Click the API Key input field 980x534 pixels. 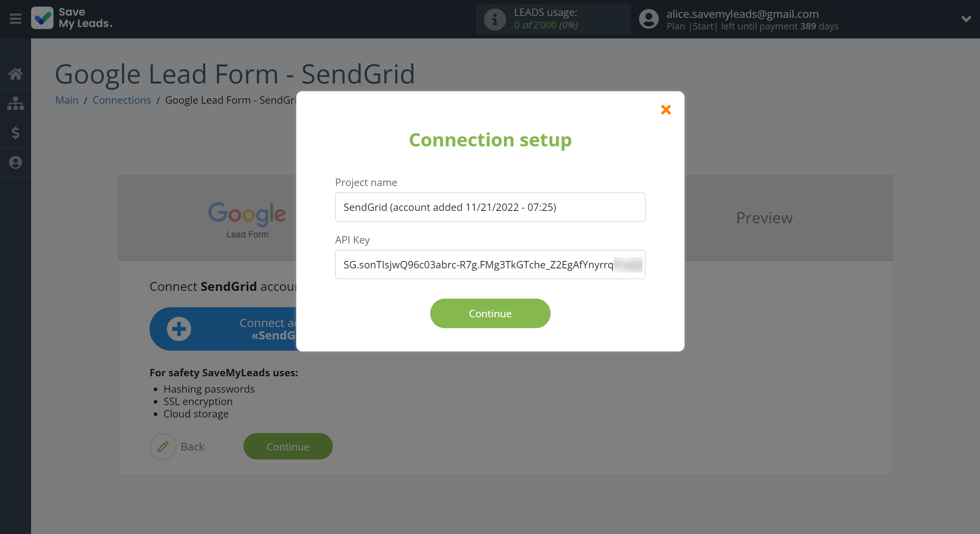point(490,264)
